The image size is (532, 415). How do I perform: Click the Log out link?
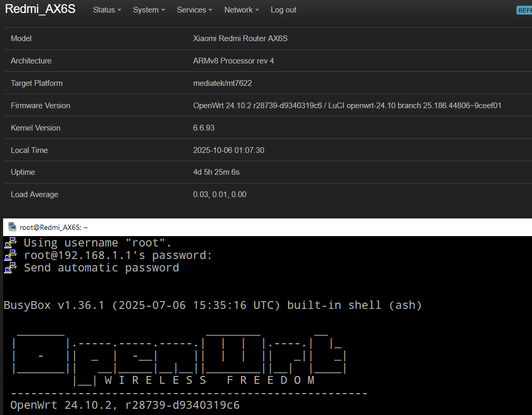[x=283, y=10]
